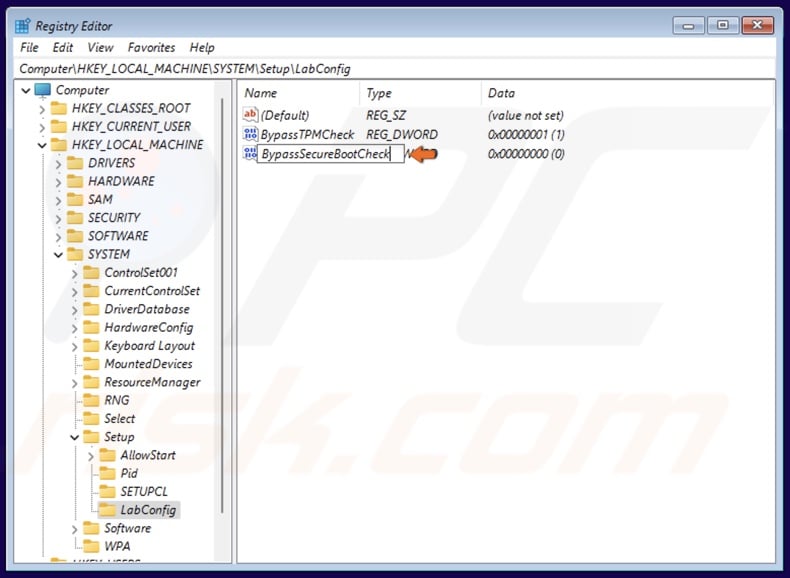Click the DriverDatabase folder icon
Viewport: 790px width, 578px height.
pyautogui.click(x=91, y=309)
